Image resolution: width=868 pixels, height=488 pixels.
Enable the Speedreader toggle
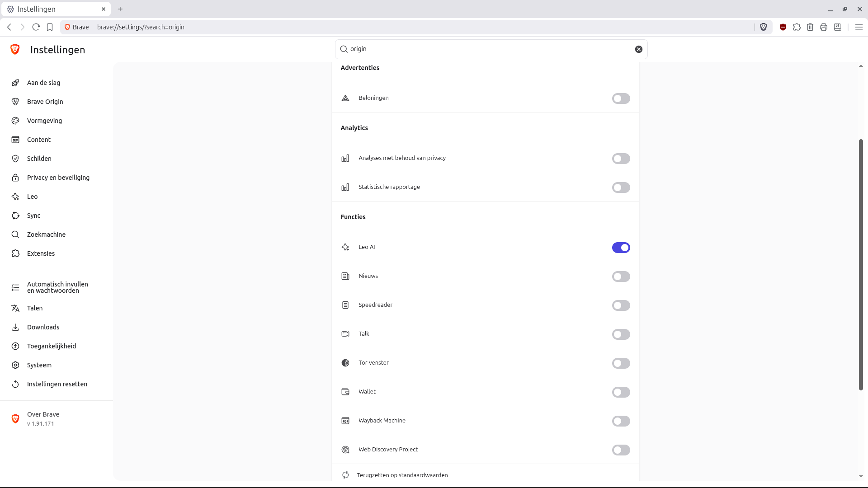tap(621, 305)
